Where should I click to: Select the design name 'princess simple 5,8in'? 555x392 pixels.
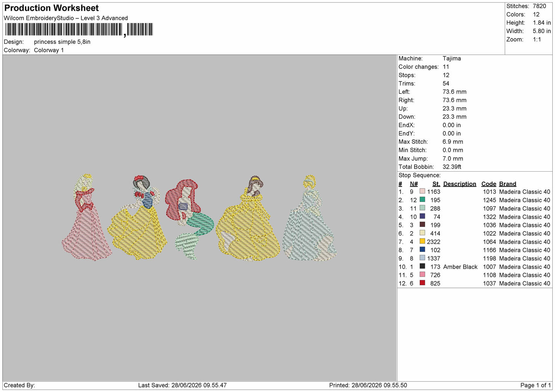pyautogui.click(x=62, y=42)
